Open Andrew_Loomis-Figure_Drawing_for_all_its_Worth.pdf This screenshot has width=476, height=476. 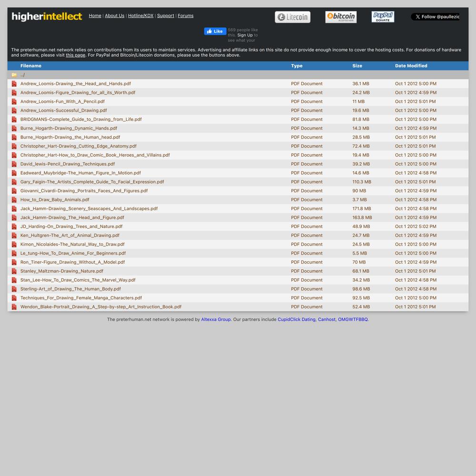(x=78, y=93)
